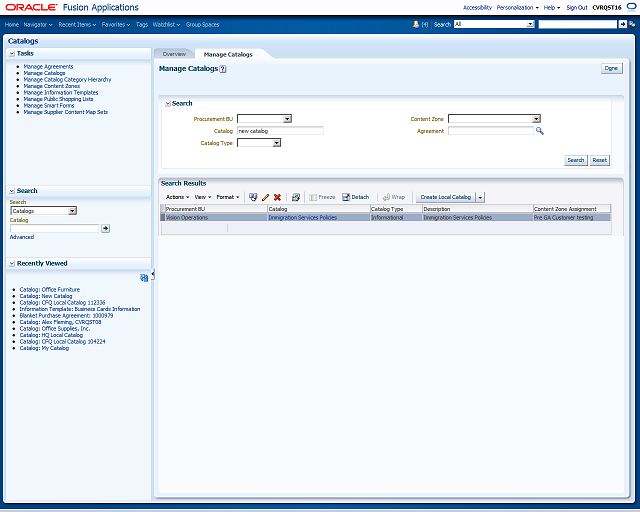Click the Sign Out link

coord(577,7)
